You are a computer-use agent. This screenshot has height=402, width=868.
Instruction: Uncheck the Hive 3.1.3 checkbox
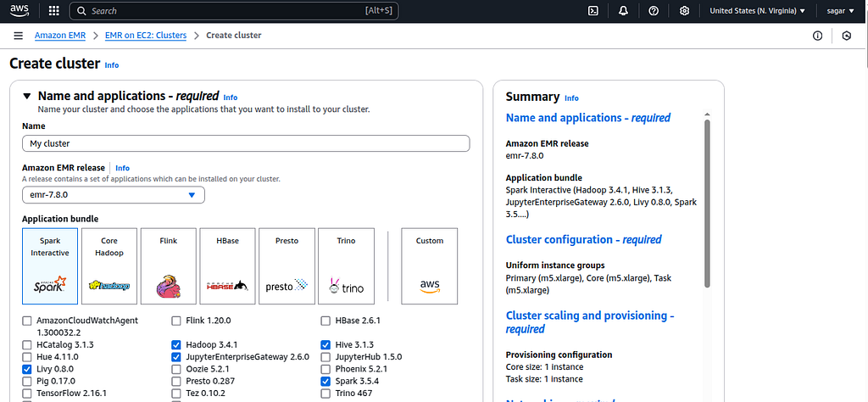(x=325, y=344)
